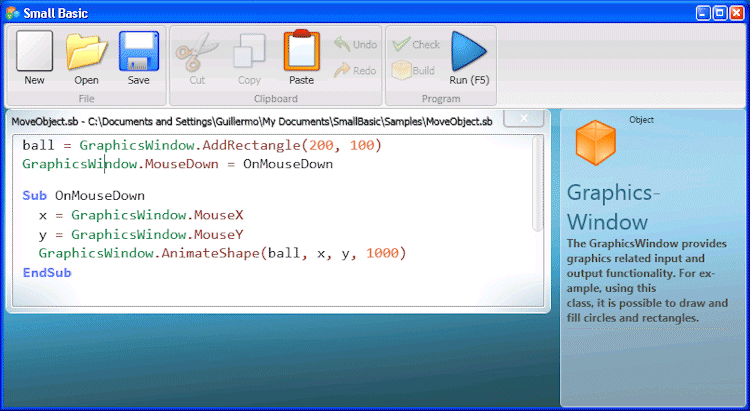Click the Clipboard group label

276,99
